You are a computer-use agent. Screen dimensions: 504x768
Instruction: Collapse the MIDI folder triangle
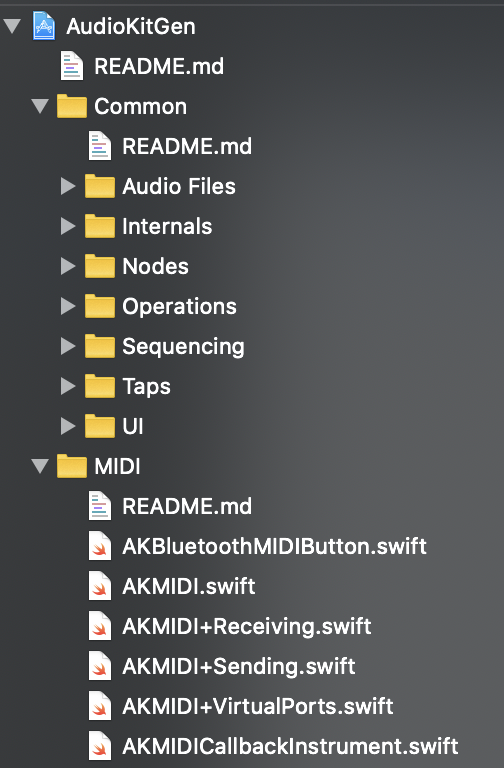point(40,466)
